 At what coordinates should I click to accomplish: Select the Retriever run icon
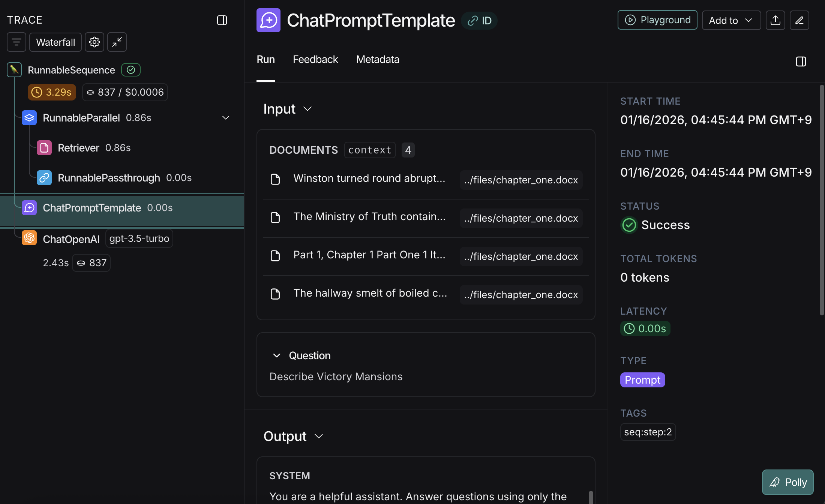coord(44,148)
